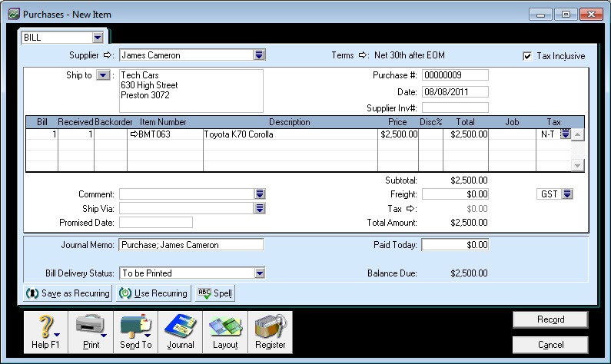Open the BILL type dropdown

pos(97,37)
